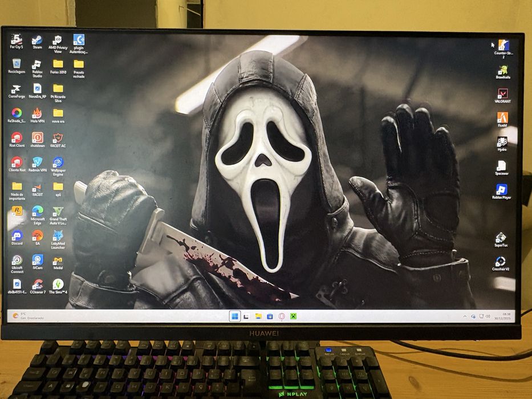Select the Spacewar file icon
The height and width of the screenshot is (399, 532).
[501, 168]
